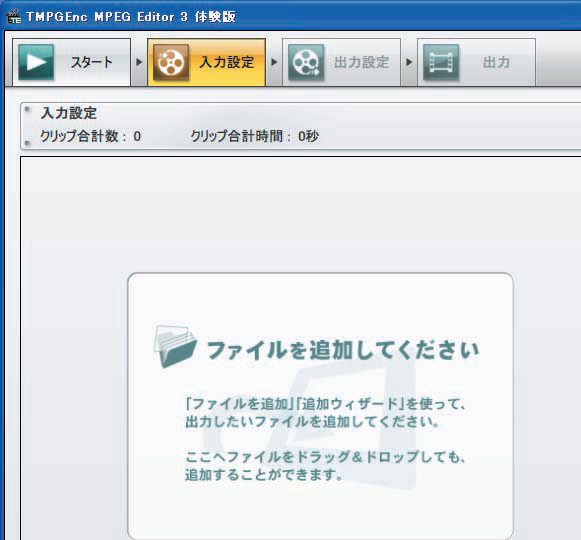Click the クリップ合計数 : 0 text
The height and width of the screenshot is (540, 581).
pyautogui.click(x=90, y=136)
